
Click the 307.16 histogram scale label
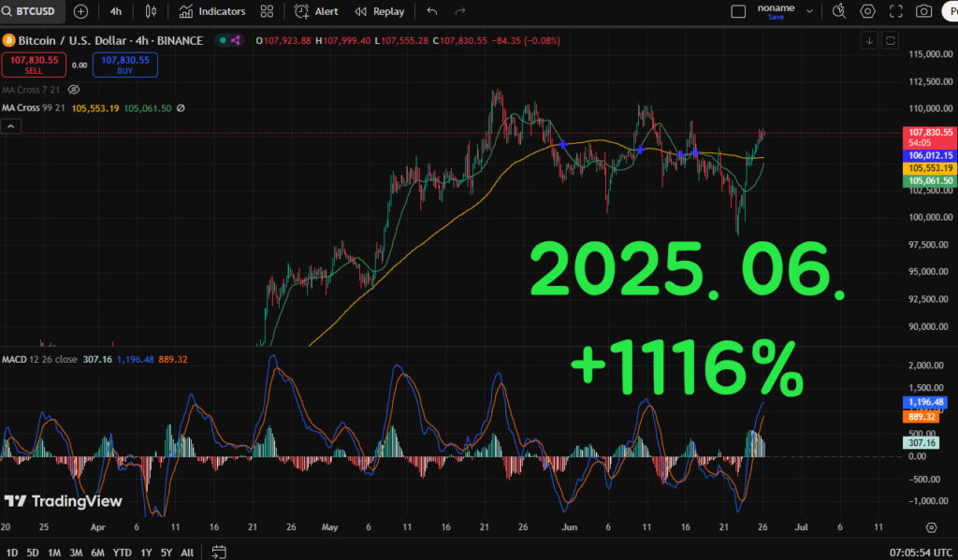click(921, 443)
